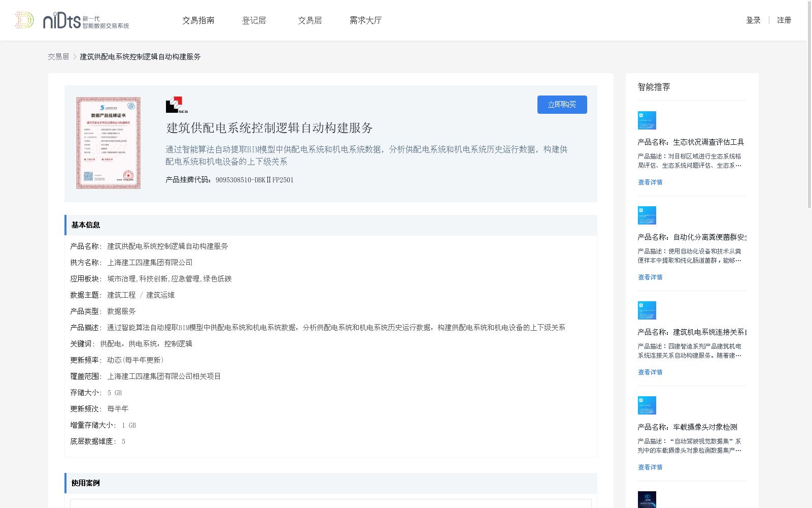812x508 pixels.
Task: Open the 需求大厅 menu
Action: pyautogui.click(x=365, y=20)
